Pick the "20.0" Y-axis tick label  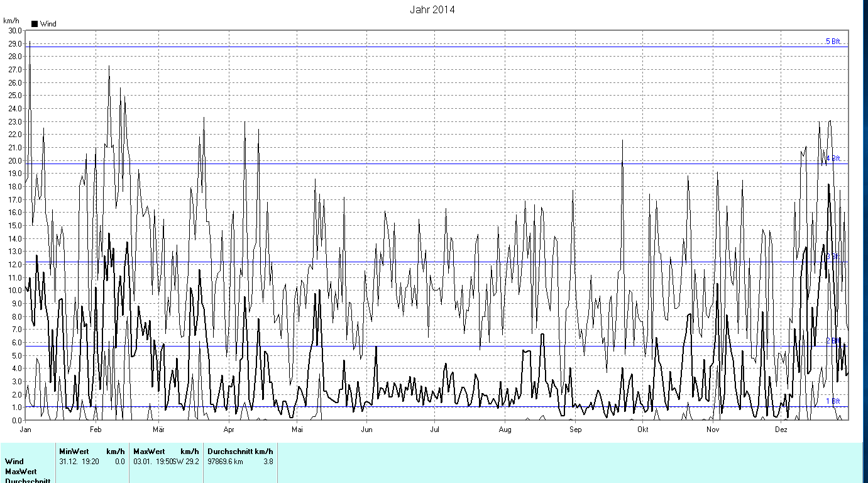tap(14, 160)
